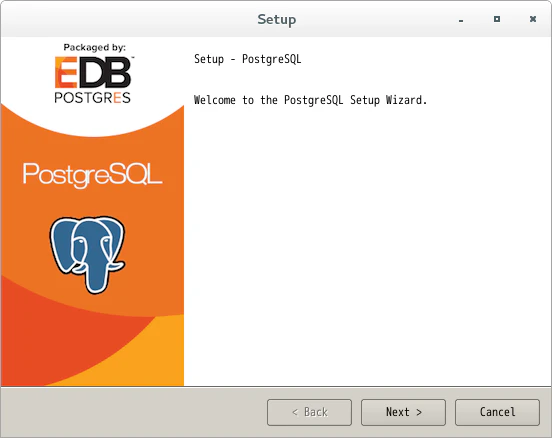Image resolution: width=552 pixels, height=438 pixels.
Task: Click the 'Setup' window title text
Action: coord(277,20)
